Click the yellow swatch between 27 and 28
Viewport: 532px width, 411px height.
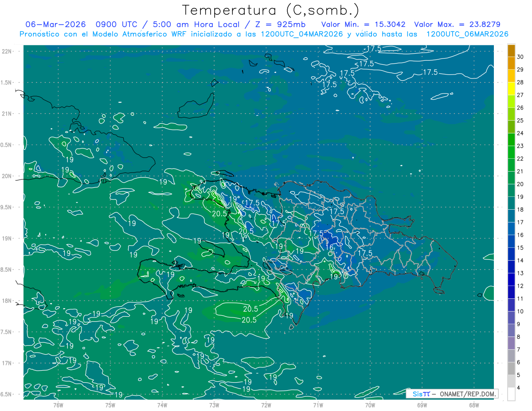pyautogui.click(x=511, y=89)
